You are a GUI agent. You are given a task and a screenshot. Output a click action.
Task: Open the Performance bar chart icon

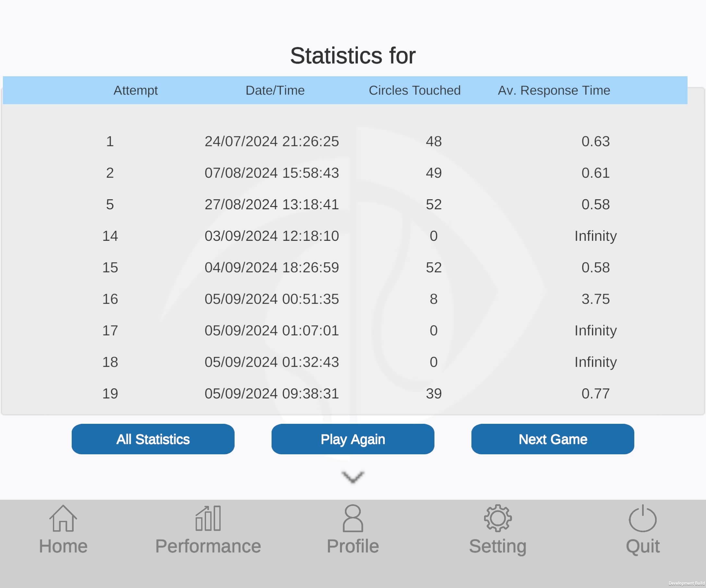pyautogui.click(x=208, y=518)
